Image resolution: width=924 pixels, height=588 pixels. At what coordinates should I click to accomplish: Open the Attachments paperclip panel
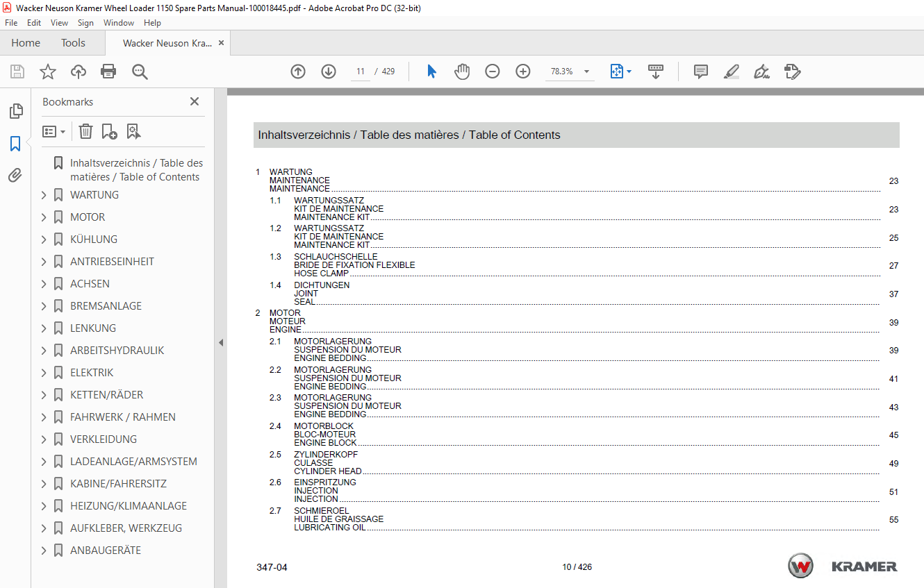tap(15, 175)
